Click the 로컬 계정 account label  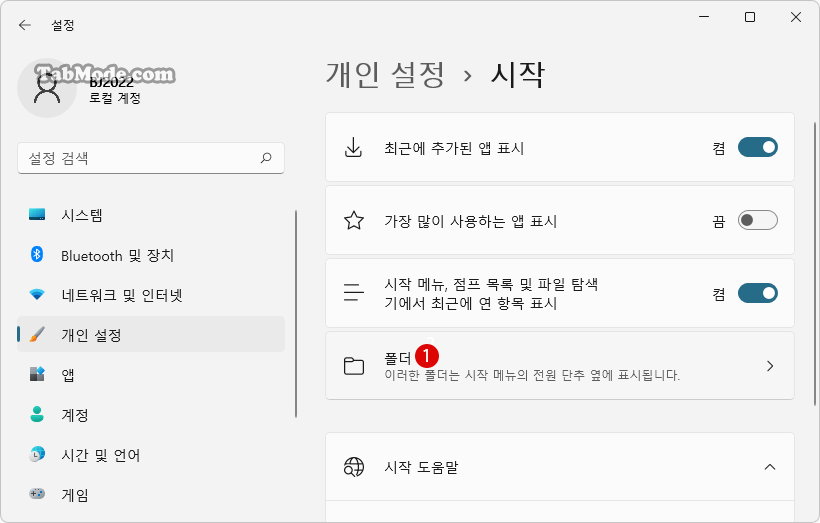pos(115,98)
